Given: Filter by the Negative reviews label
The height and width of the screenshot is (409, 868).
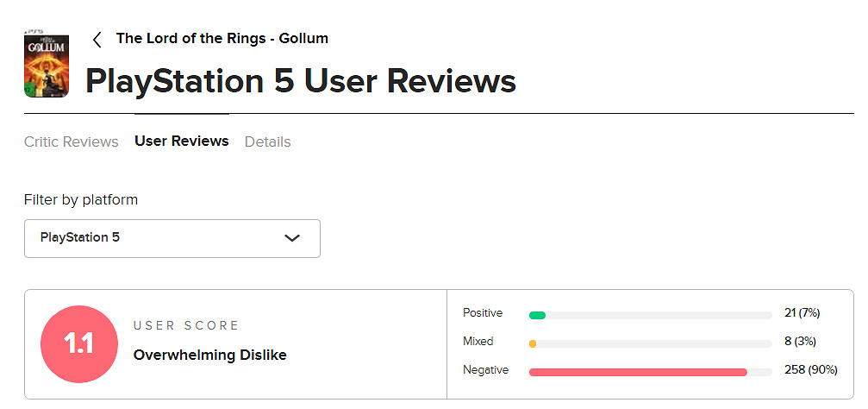Looking at the screenshot, I should (485, 370).
